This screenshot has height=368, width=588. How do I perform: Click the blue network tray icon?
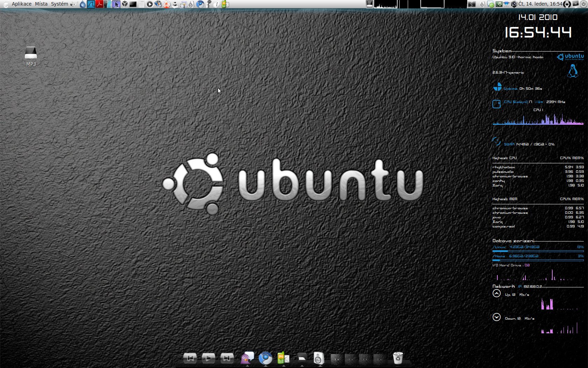(506, 4)
